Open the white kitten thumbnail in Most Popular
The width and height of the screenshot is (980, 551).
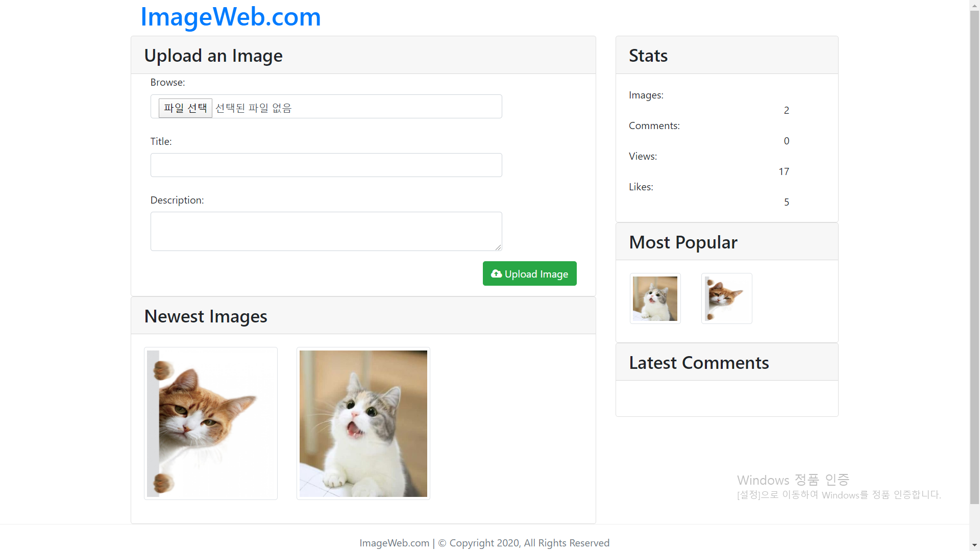point(655,298)
